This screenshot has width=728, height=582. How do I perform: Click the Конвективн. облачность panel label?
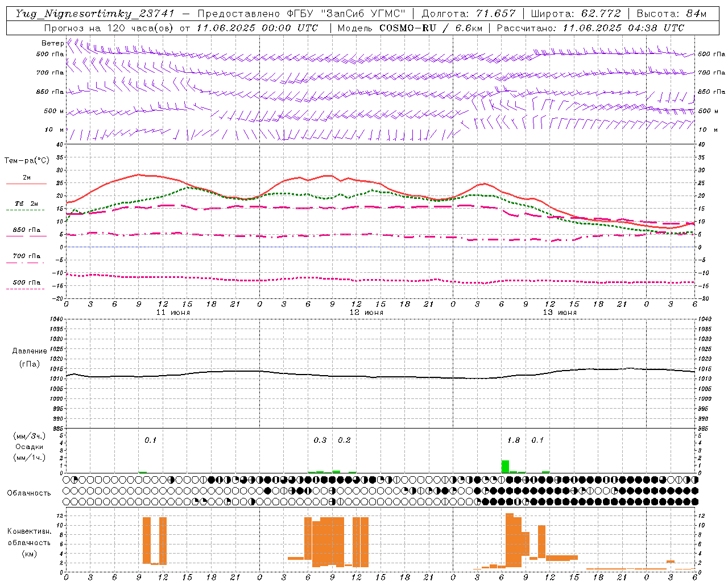pos(29,542)
